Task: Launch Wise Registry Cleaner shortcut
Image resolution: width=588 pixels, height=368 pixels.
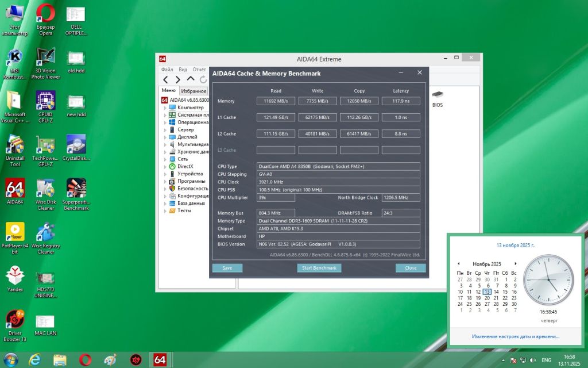Action: click(x=45, y=238)
